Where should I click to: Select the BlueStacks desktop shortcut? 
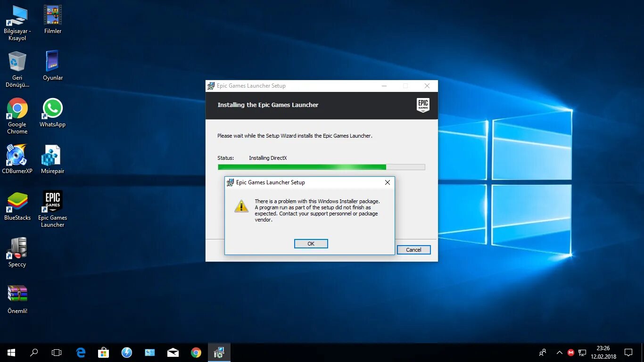point(17,206)
